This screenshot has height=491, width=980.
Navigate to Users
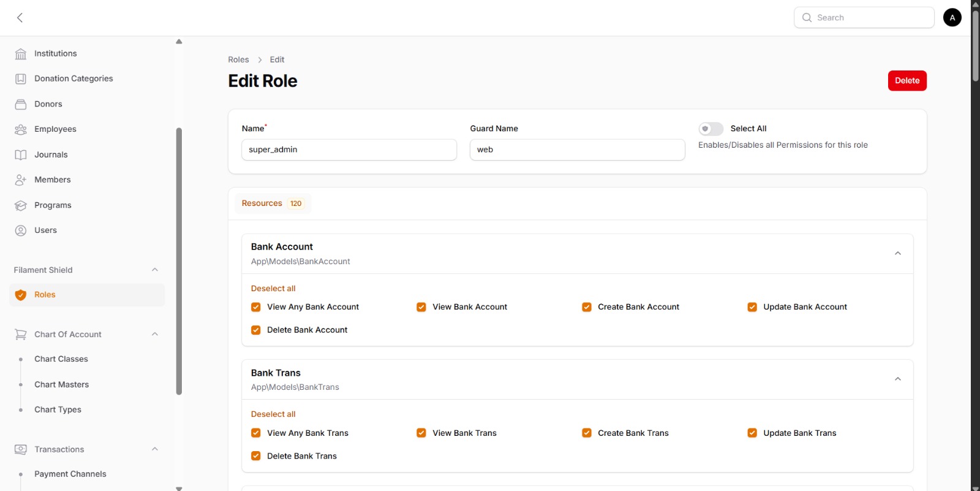point(87,230)
